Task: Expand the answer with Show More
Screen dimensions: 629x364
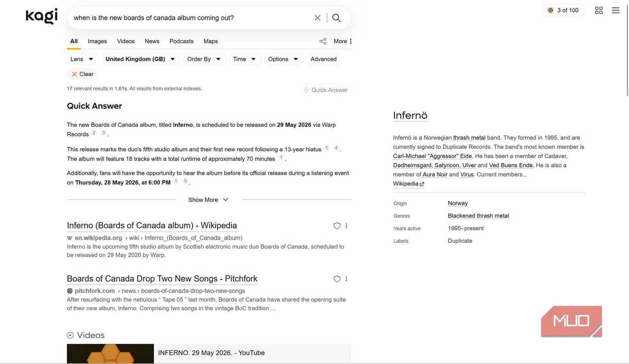Action: pyautogui.click(x=208, y=200)
